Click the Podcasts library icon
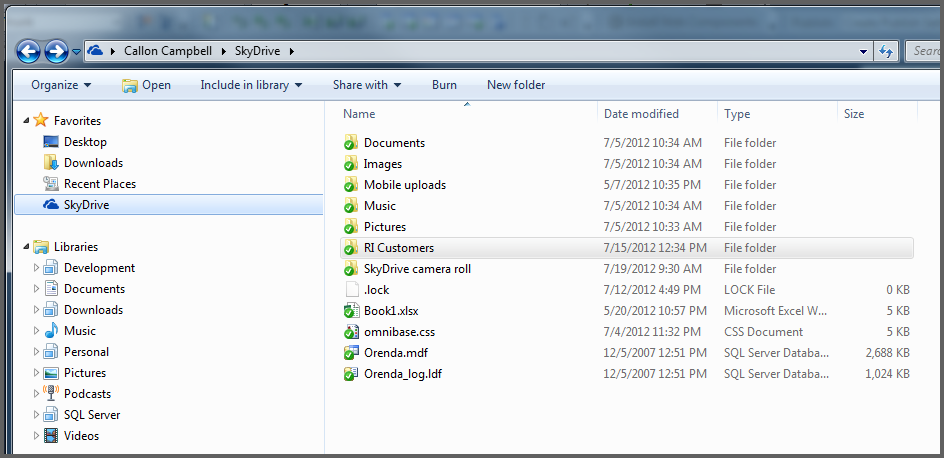The image size is (944, 458). click(51, 394)
